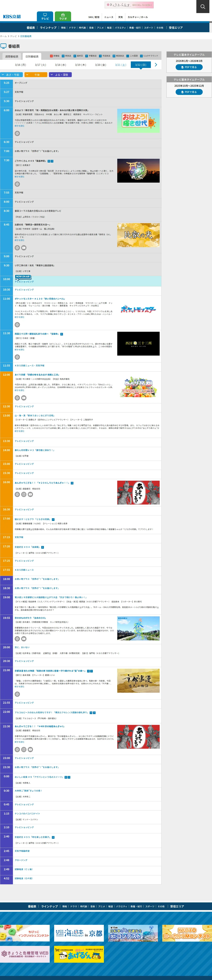Open Instagram icon for 22:30 あんぎゃでござる

[23, 750]
